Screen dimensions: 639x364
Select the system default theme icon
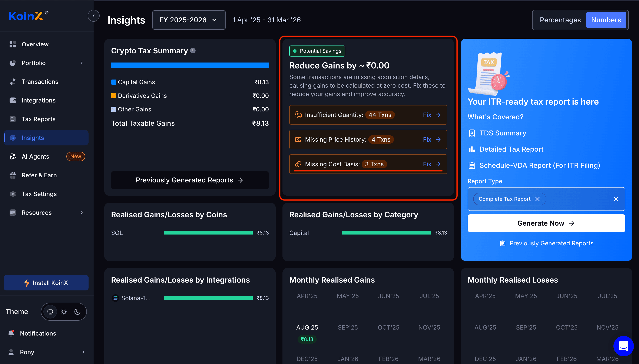coord(50,312)
